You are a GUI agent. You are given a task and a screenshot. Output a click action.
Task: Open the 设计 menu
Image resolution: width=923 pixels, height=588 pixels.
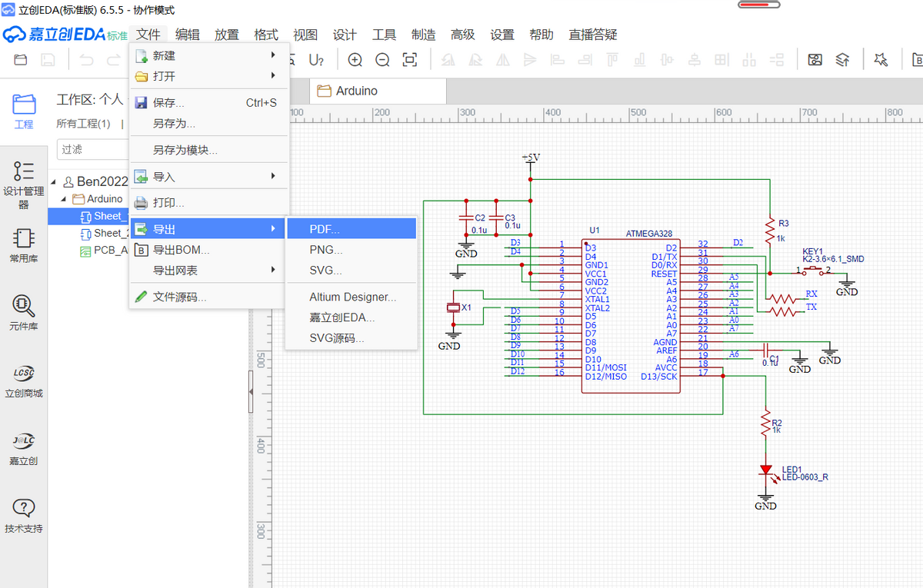[345, 35]
